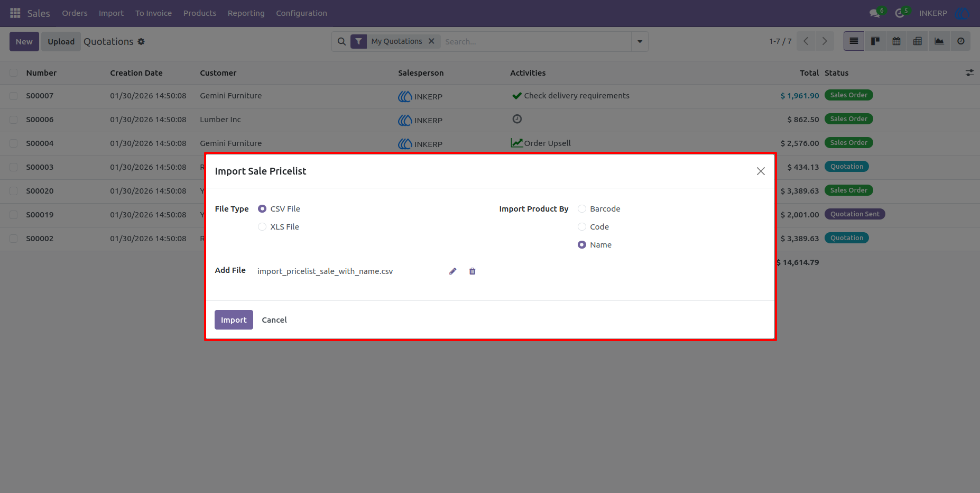Open optional columns settings icon
The height and width of the screenshot is (493, 980).
coord(969,73)
